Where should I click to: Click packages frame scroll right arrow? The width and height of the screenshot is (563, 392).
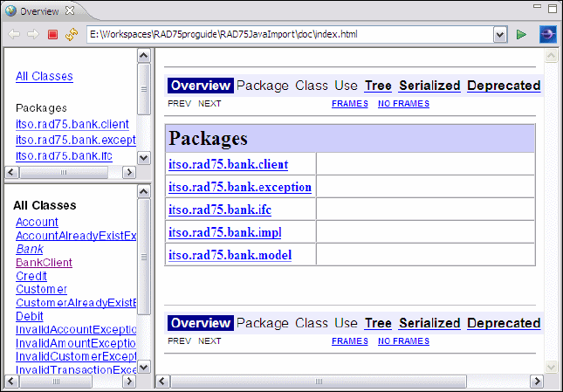click(x=129, y=172)
